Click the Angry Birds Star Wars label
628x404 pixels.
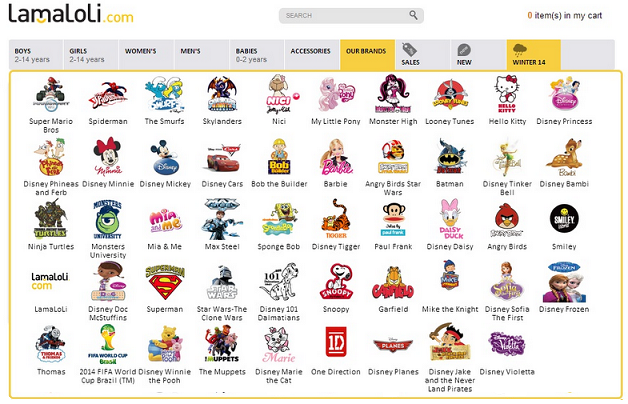393,188
